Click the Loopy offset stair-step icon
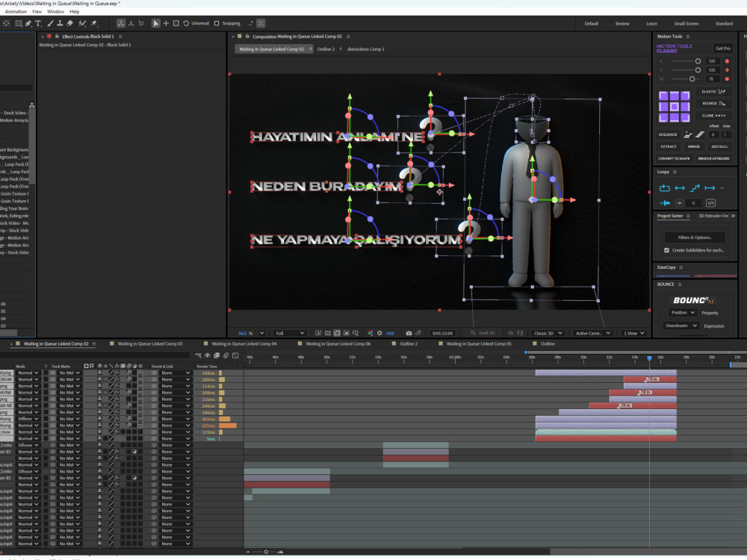 pos(695,187)
